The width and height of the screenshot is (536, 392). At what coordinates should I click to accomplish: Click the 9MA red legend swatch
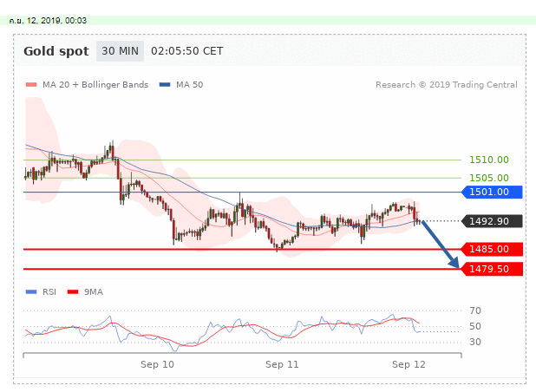pyautogui.click(x=73, y=292)
